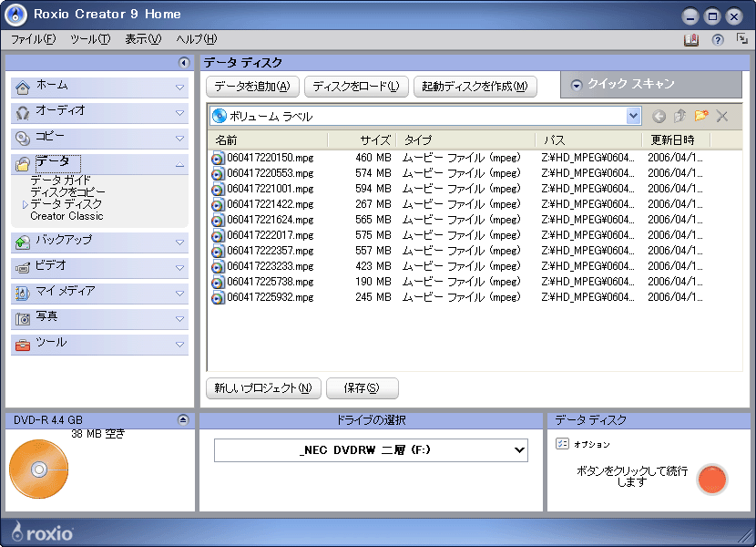Click the Tools toolbox icon

23,345
